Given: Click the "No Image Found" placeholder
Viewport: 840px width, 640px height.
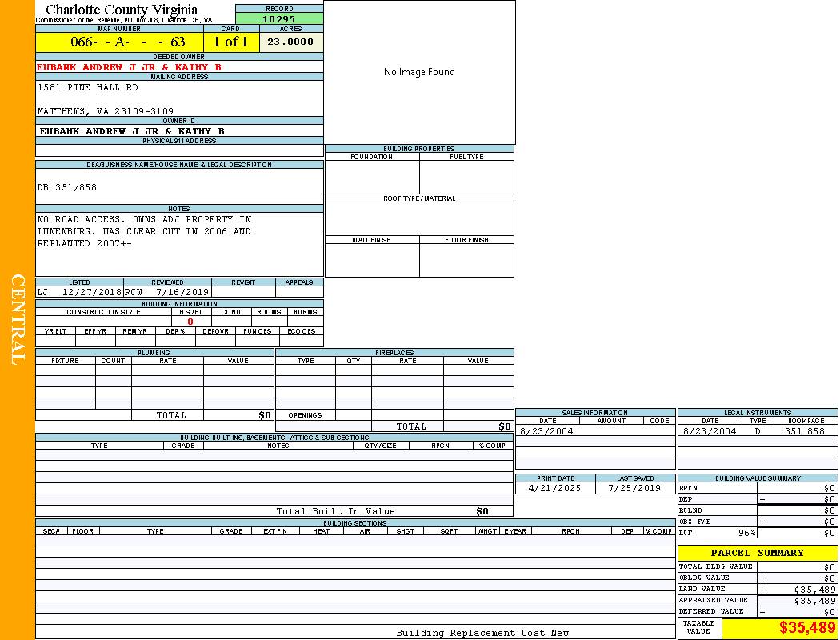Looking at the screenshot, I should click(419, 72).
